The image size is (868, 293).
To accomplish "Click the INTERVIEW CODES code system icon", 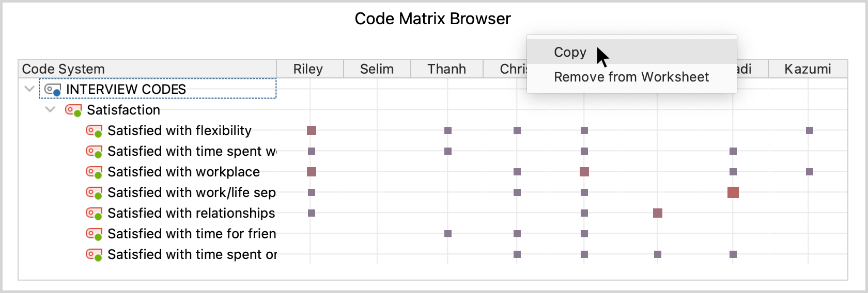I will [x=53, y=90].
